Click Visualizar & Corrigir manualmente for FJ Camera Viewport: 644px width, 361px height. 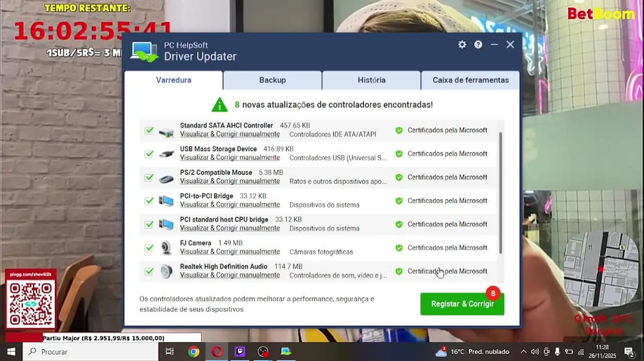pyautogui.click(x=230, y=252)
